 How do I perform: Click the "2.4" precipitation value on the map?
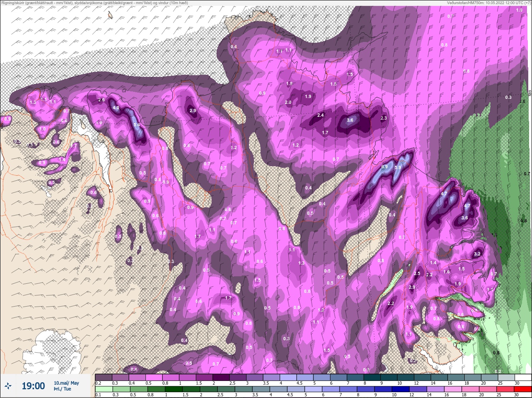point(320,115)
